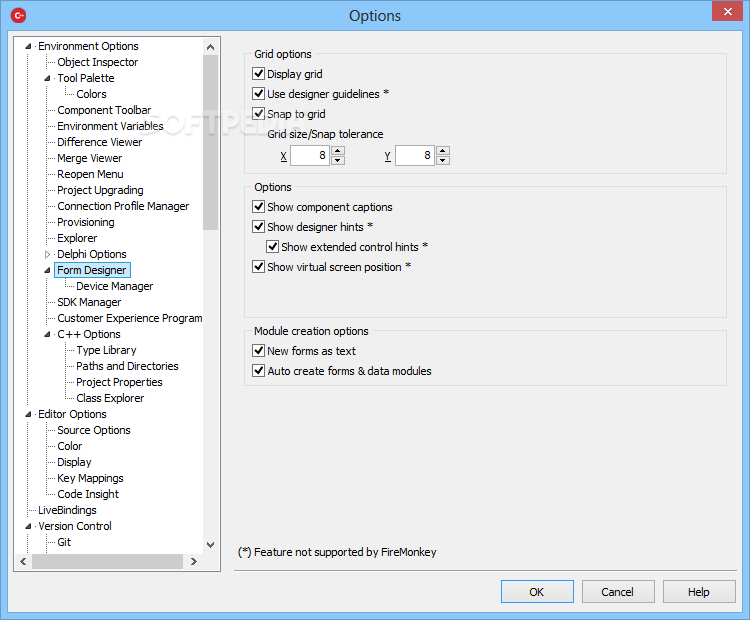Open Help for this options page
Image resolution: width=750 pixels, height=620 pixels.
699,592
